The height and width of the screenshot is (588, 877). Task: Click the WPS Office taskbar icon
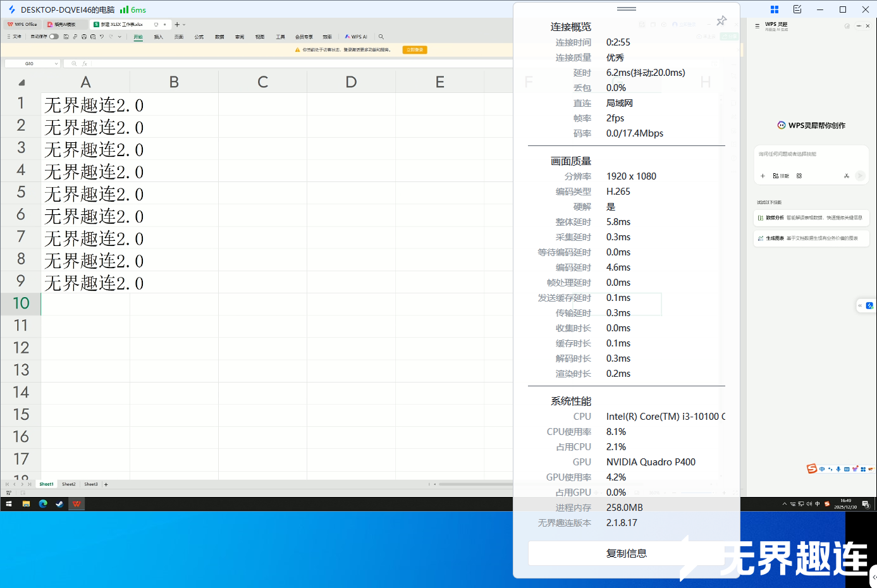77,504
